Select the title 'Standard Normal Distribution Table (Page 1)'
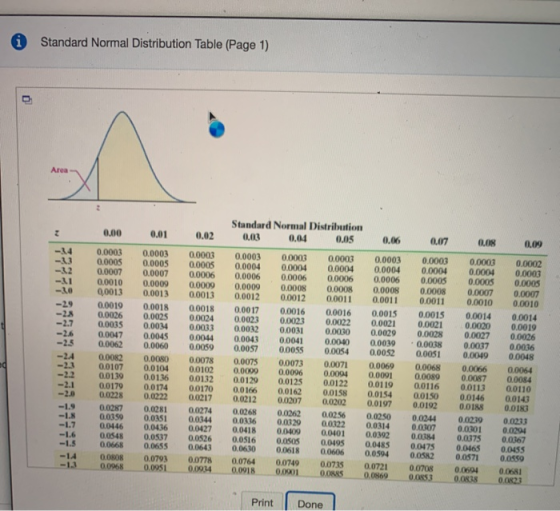Viewport: 560px width, 511px height. 155,44
